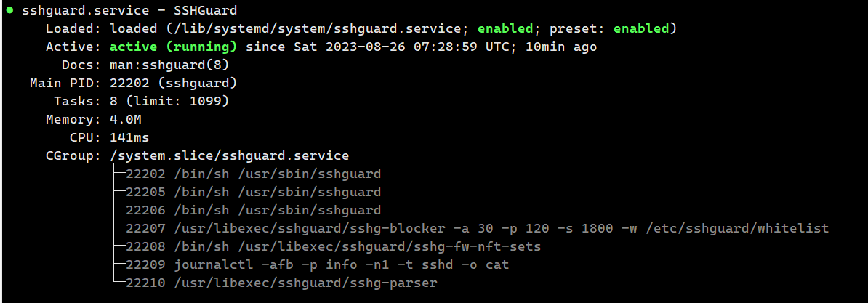Click the first green 'enabled' status word

click(x=506, y=29)
